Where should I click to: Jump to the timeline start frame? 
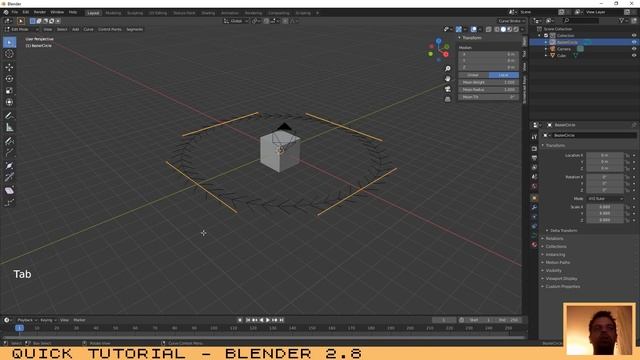(247, 320)
